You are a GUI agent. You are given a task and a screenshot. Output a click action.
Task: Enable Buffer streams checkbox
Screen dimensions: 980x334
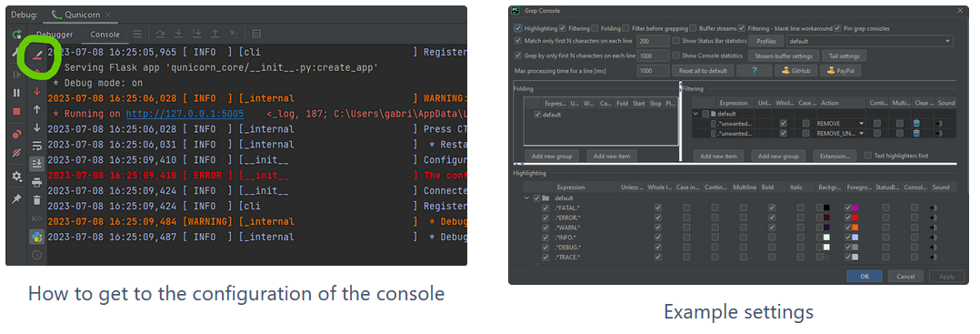pos(693,28)
